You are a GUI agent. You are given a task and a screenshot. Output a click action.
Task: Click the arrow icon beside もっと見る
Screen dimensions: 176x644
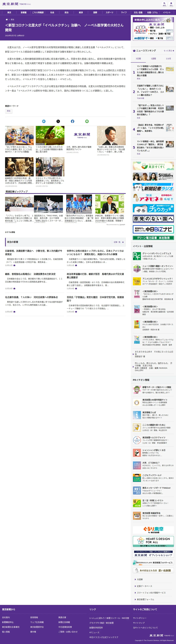(173, 51)
